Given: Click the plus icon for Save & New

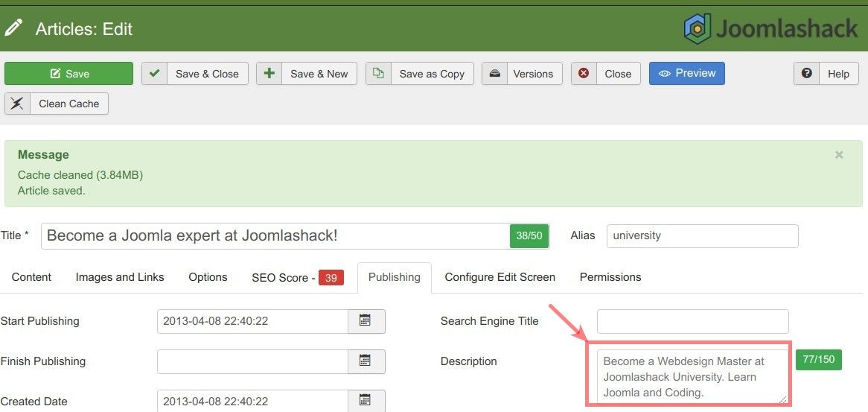Looking at the screenshot, I should (x=269, y=74).
